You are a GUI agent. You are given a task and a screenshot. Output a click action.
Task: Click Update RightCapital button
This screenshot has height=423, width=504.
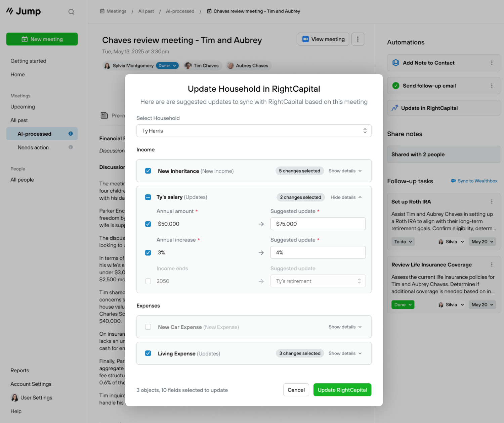click(342, 390)
